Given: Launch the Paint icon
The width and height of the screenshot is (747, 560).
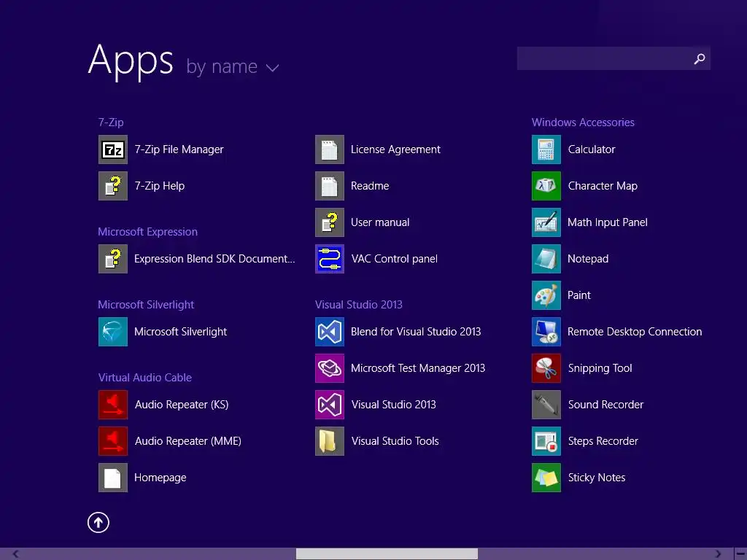Looking at the screenshot, I should [x=546, y=295].
